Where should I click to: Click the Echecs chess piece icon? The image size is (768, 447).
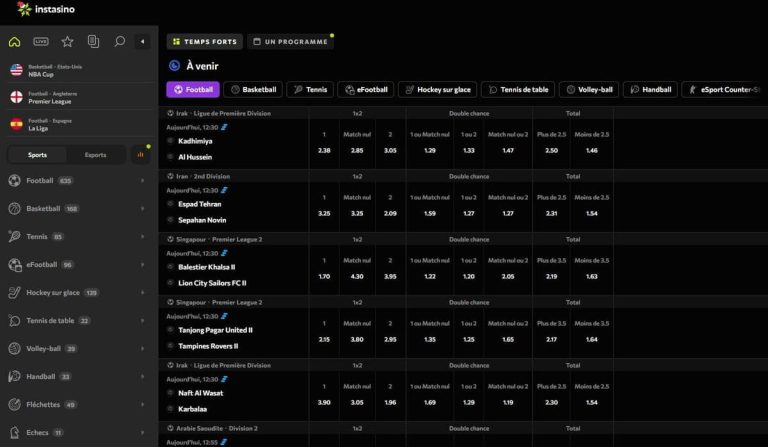[x=15, y=432]
